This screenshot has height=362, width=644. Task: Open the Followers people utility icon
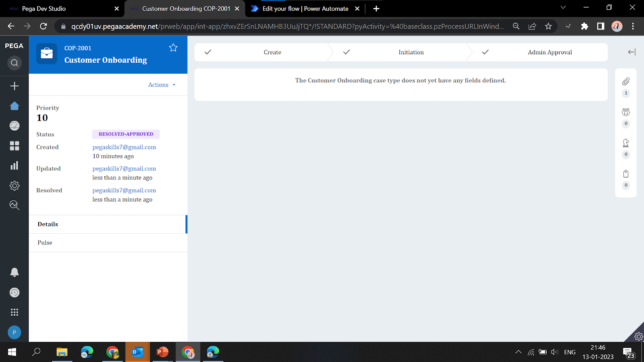(x=626, y=112)
